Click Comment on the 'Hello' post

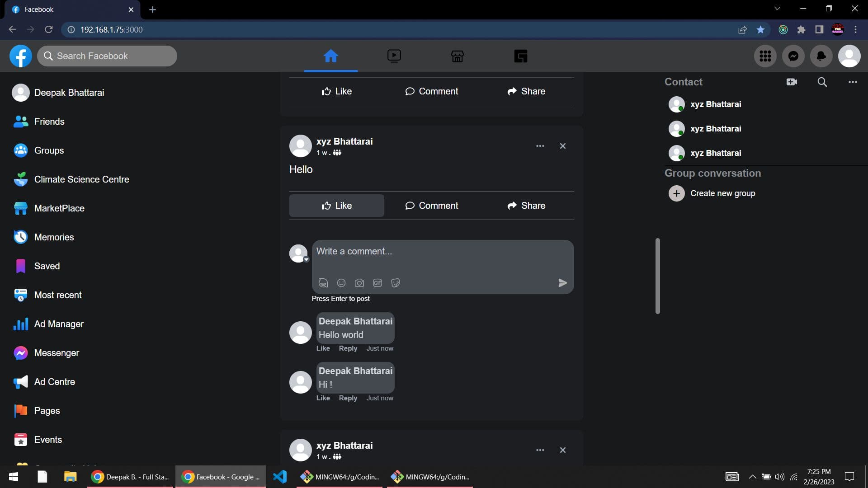(432, 206)
